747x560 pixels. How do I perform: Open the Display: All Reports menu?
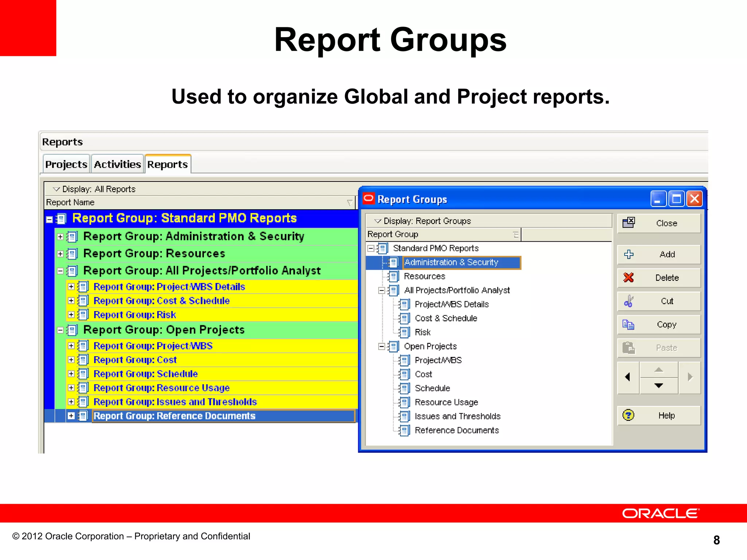[94, 189]
